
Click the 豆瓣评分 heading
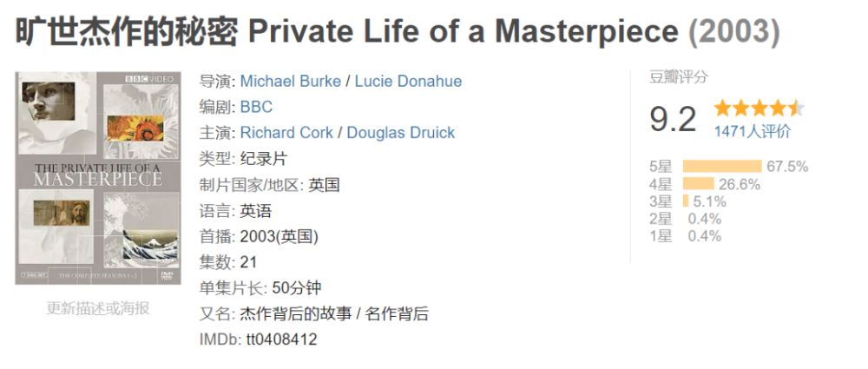click(678, 76)
